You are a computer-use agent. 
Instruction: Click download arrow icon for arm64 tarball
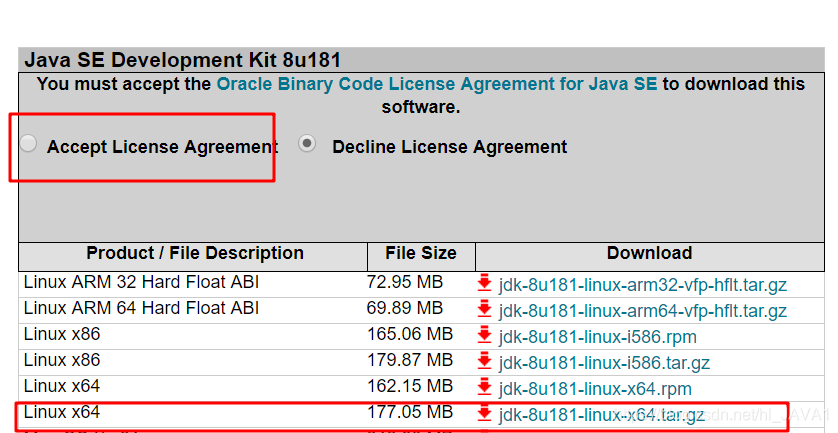484,309
